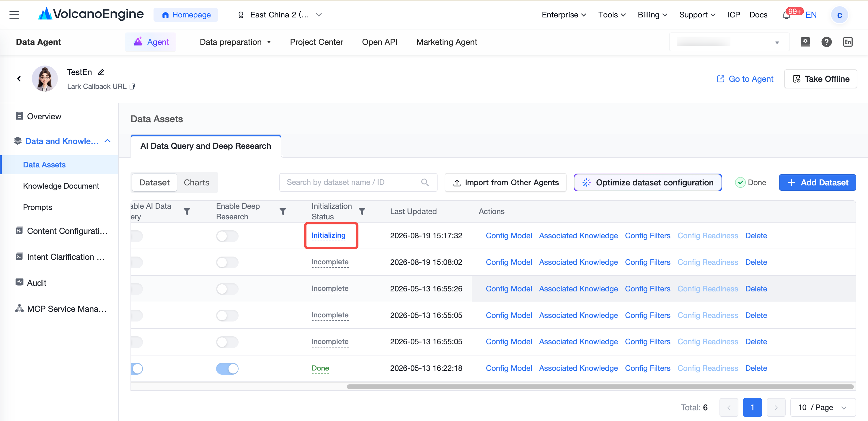Go back using the left arrow
The width and height of the screenshot is (868, 421).
pos(19,79)
